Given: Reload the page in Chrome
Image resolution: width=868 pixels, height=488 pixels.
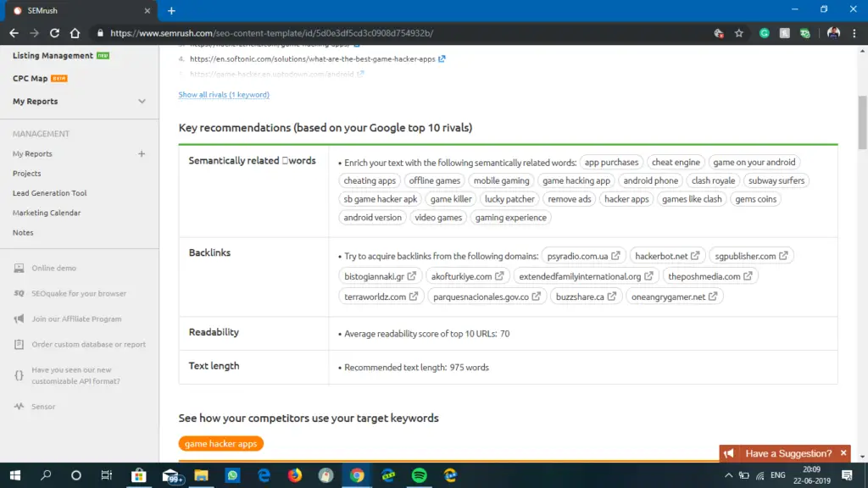Looking at the screenshot, I should (x=54, y=33).
